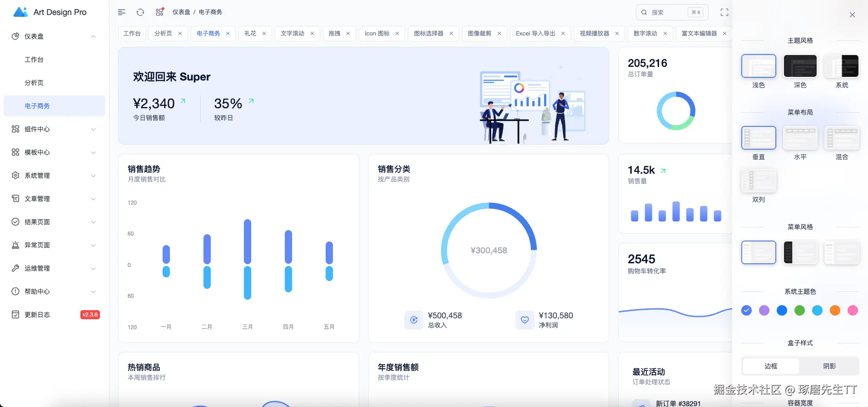Expand the 系统管理 sidebar group
The height and width of the screenshot is (407, 868).
[x=93, y=176]
